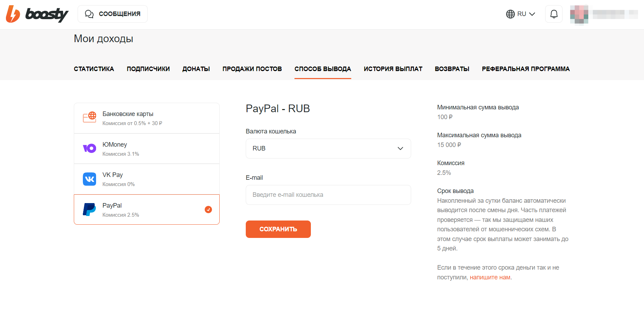Open the История выплат tab
644x317 pixels.
[x=393, y=69]
